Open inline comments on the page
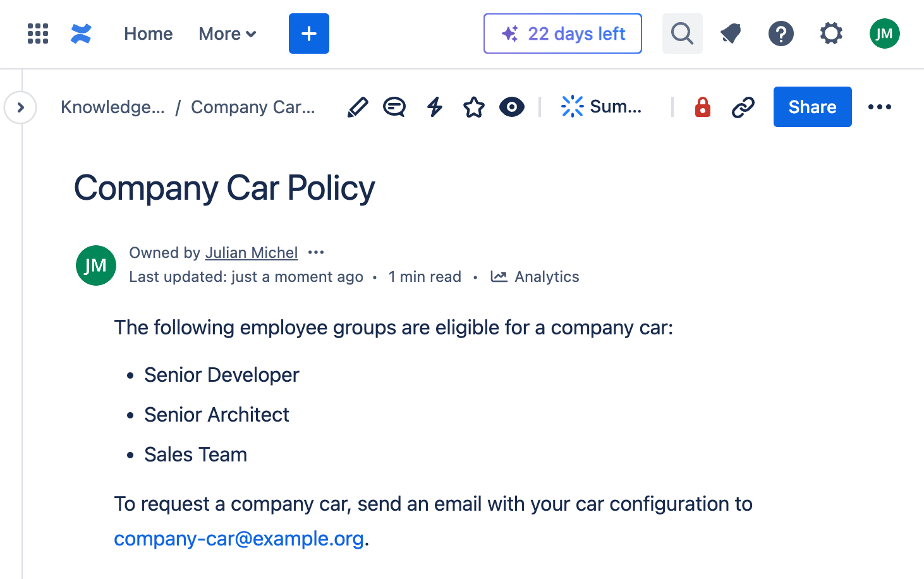Screen dimensions: 924x579 (x=394, y=107)
